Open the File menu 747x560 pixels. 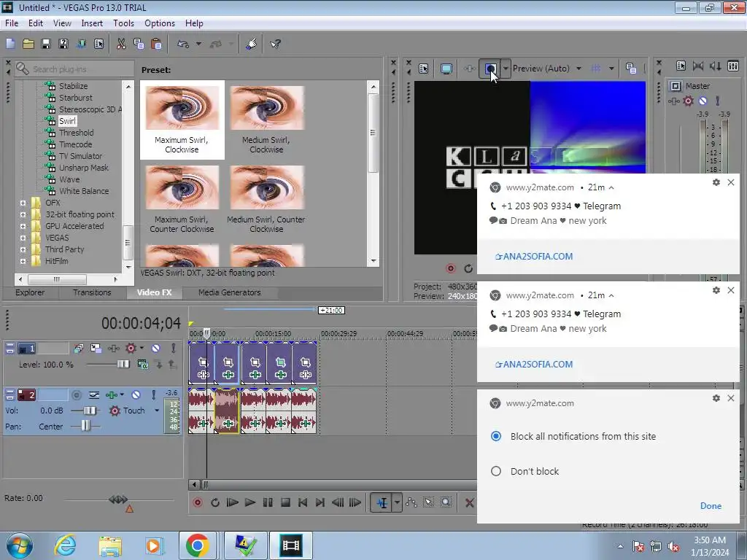click(12, 23)
